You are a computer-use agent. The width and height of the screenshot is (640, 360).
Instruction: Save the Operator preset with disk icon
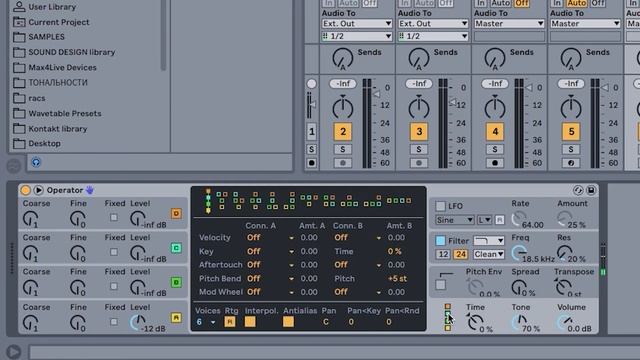591,190
